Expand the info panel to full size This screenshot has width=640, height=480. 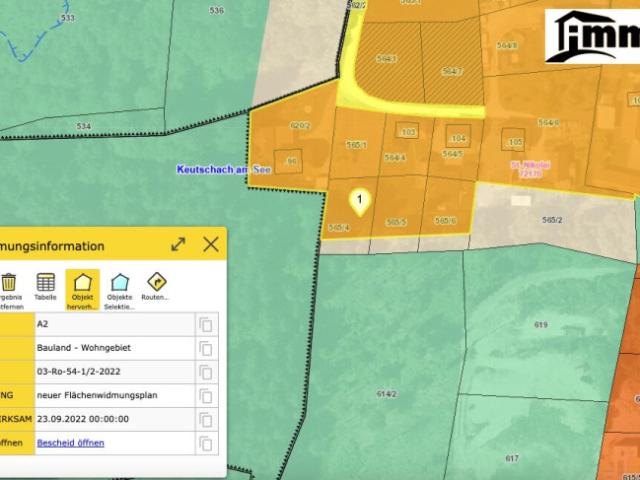coord(178,244)
